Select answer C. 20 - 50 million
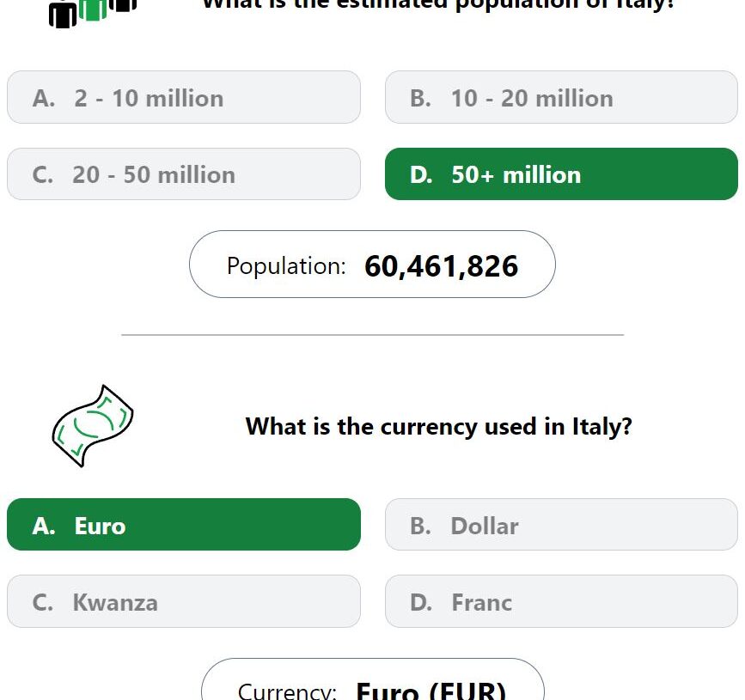This screenshot has height=700, width=745. click(184, 174)
